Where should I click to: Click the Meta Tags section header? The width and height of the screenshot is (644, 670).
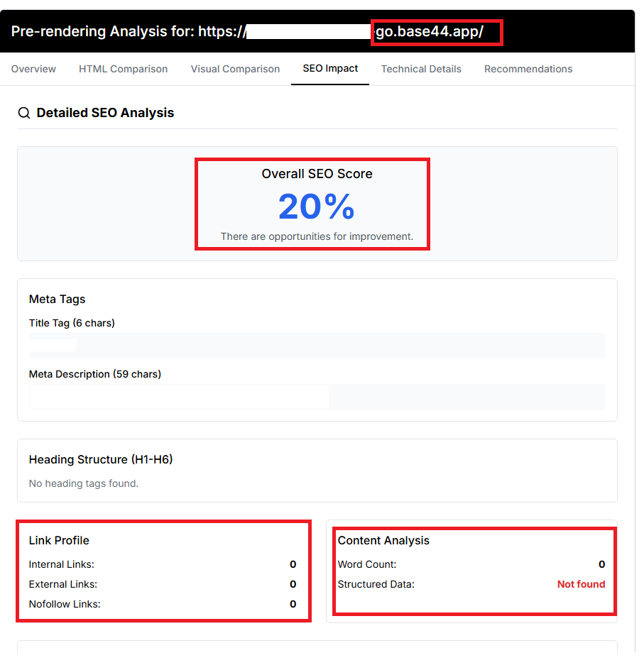57,299
